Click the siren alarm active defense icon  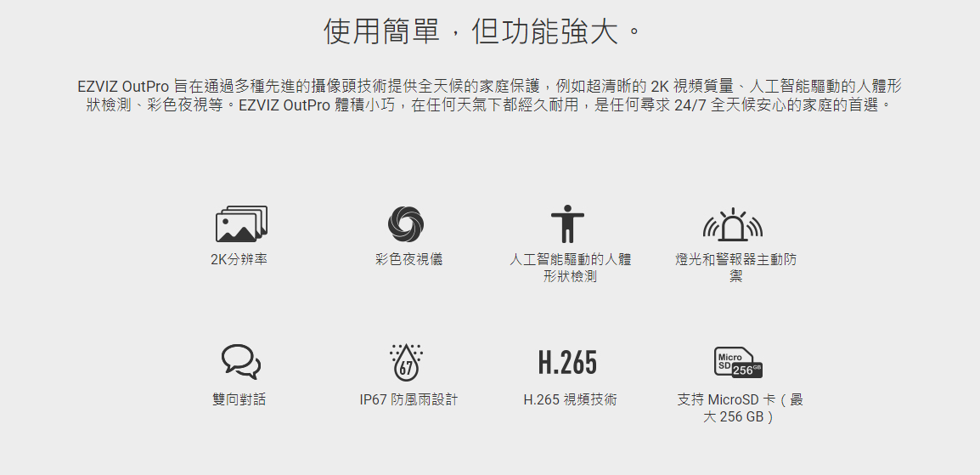tap(733, 224)
